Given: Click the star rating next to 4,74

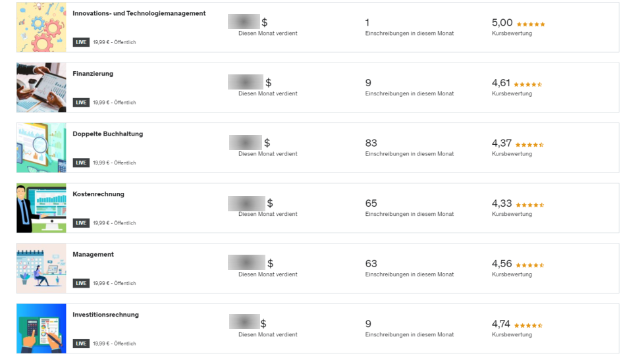Looking at the screenshot, I should point(528,325).
